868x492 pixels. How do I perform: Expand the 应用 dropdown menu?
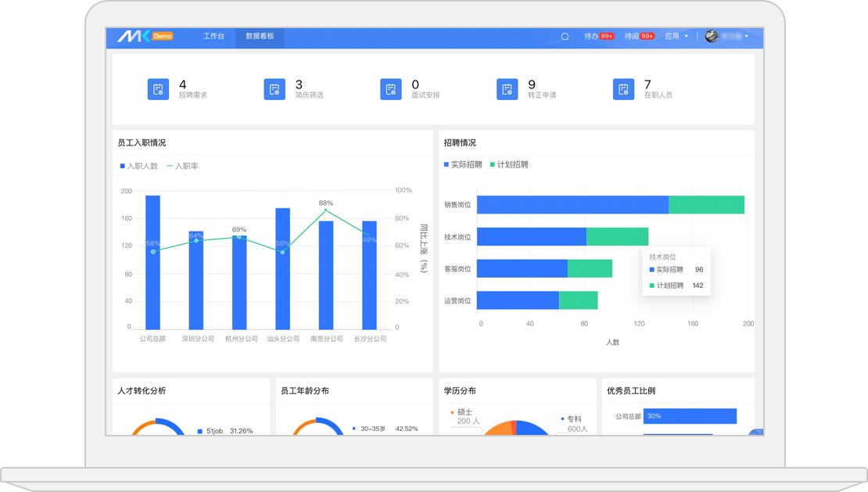point(676,37)
